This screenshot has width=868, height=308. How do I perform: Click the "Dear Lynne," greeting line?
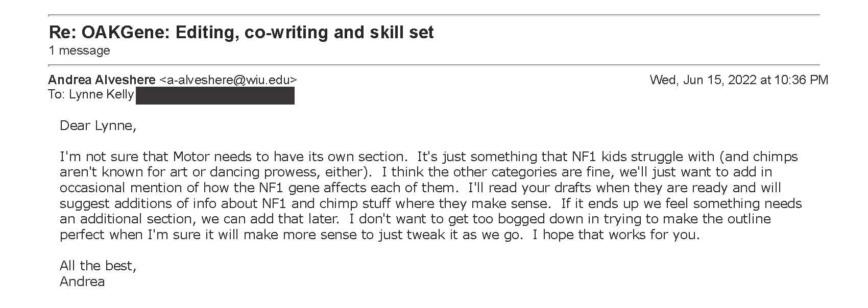pyautogui.click(x=98, y=125)
